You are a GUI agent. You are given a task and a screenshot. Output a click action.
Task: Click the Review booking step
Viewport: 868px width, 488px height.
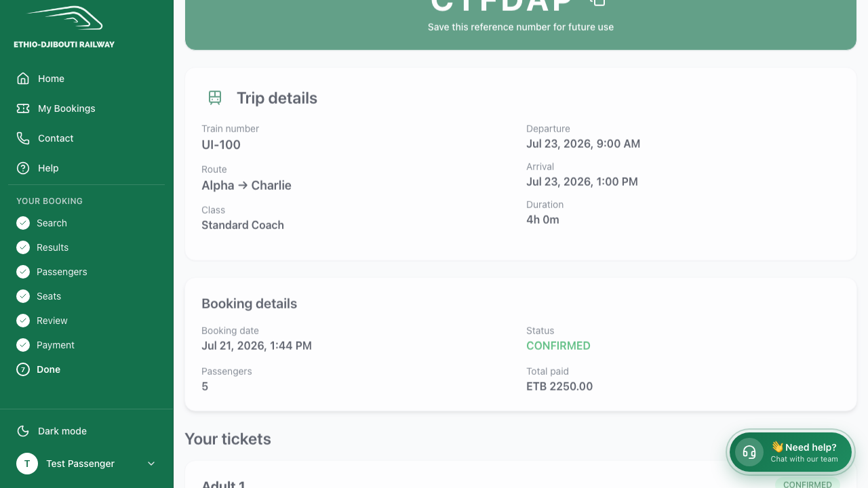coord(87,321)
